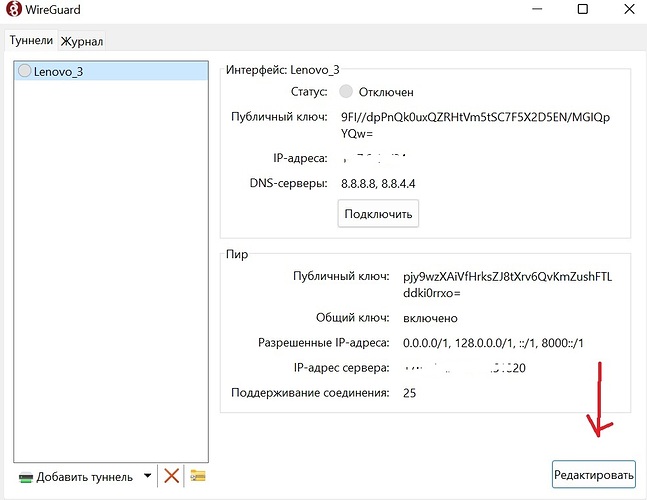Click the peer public key starting with pjy9wzXAiVf
The height and width of the screenshot is (500, 647).
click(508, 285)
